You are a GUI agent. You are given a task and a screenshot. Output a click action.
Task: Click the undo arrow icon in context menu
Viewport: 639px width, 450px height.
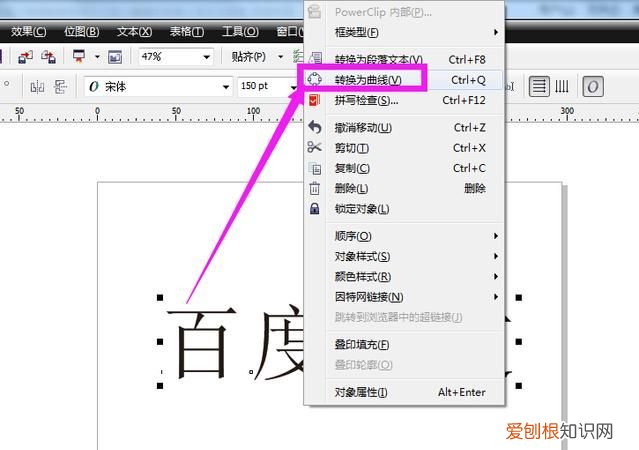[x=315, y=127]
